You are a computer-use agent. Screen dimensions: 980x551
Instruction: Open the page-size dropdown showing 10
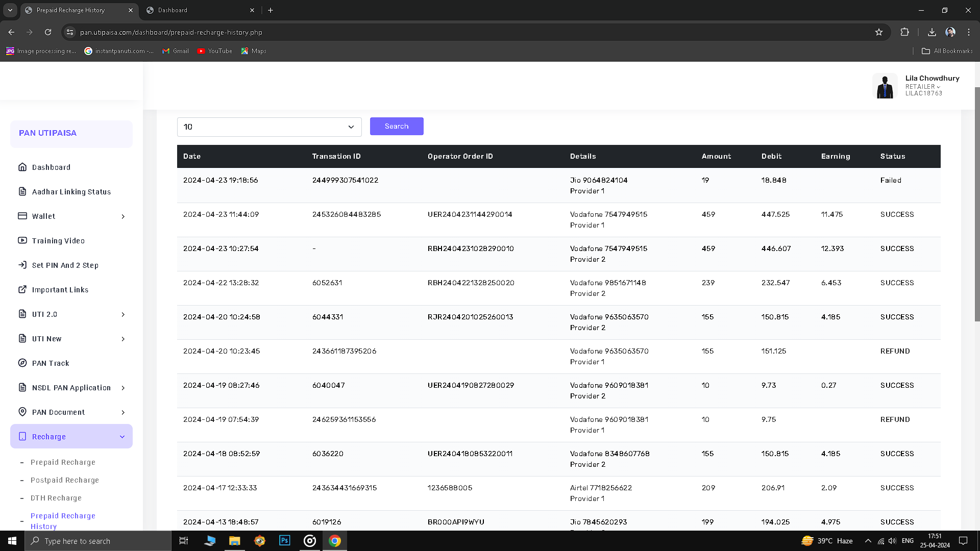click(x=269, y=127)
